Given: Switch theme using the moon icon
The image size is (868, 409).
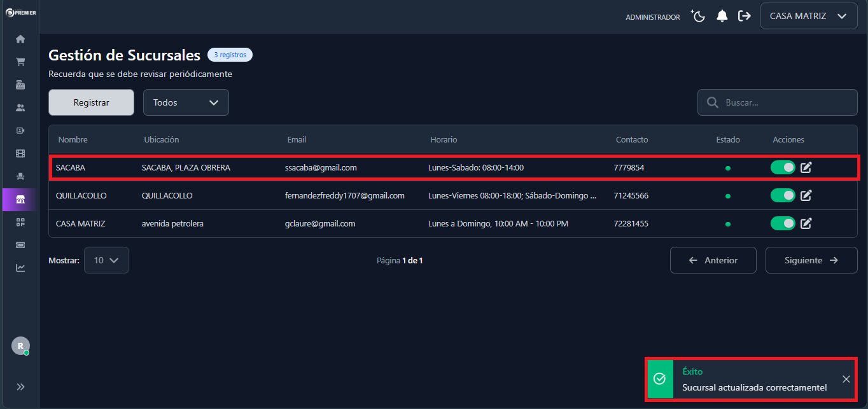Looking at the screenshot, I should [699, 17].
